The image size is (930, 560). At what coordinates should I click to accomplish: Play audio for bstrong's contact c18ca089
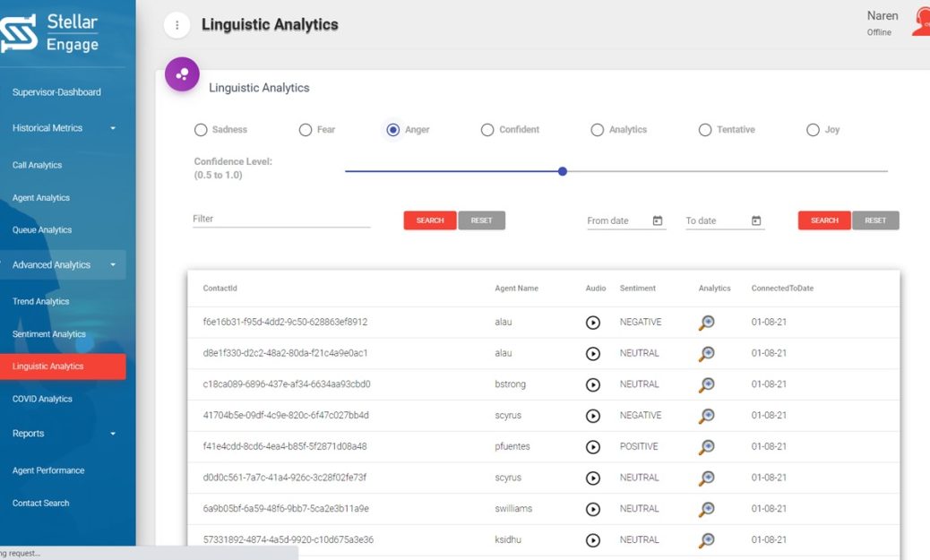point(592,384)
